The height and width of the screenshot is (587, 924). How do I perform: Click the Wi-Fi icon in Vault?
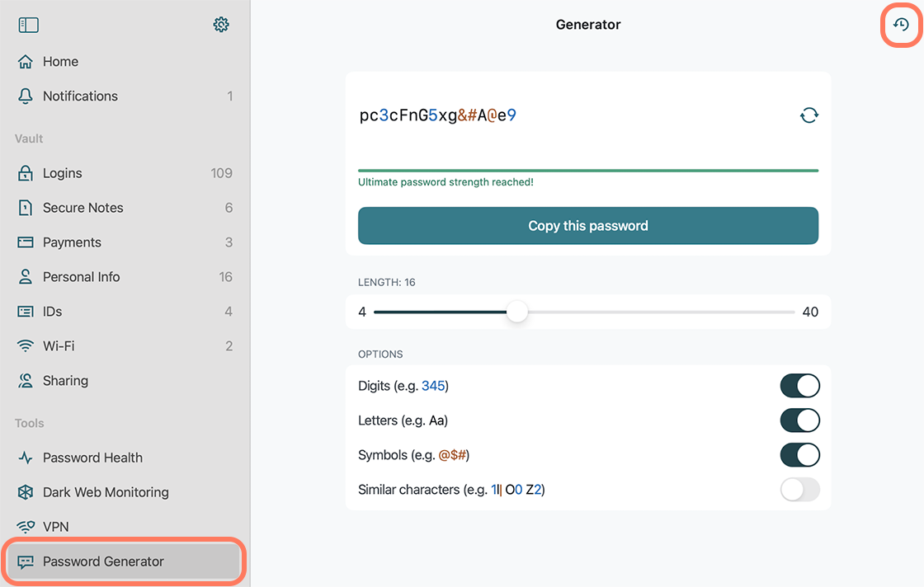[26, 346]
